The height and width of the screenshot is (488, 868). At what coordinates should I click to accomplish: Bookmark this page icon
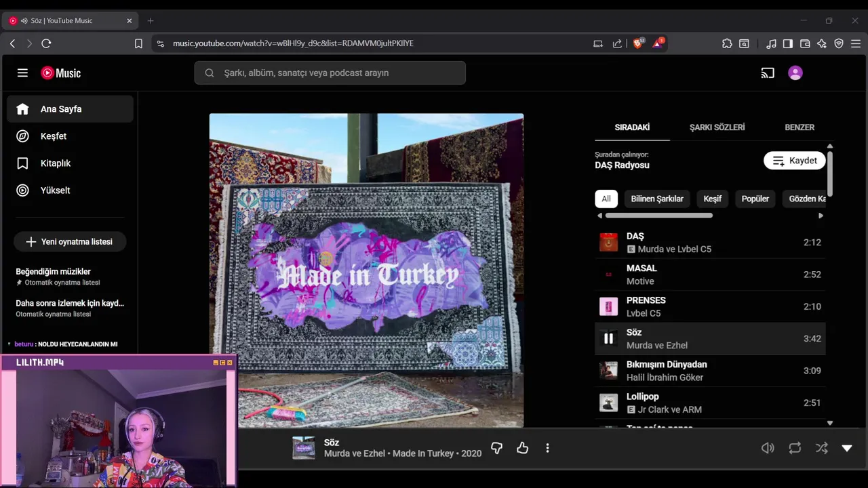click(138, 43)
